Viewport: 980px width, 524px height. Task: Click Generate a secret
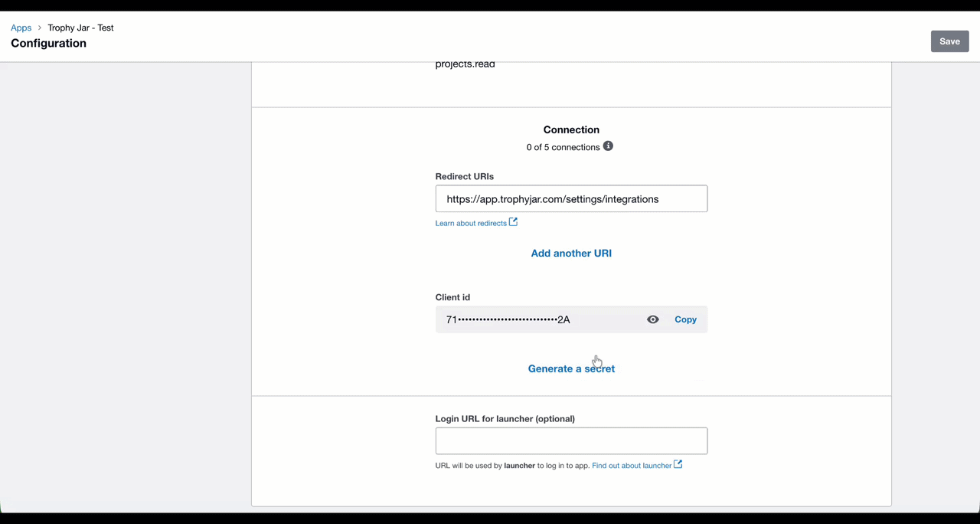(571, 368)
